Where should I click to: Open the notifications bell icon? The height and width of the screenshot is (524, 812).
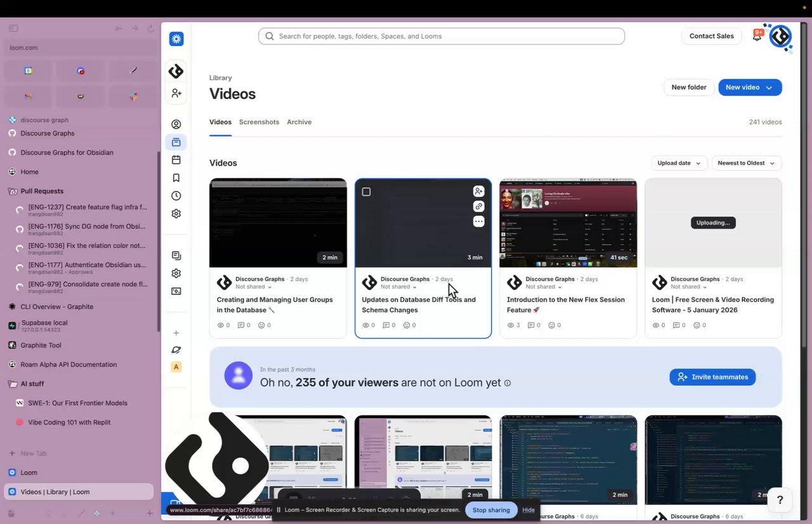point(757,36)
